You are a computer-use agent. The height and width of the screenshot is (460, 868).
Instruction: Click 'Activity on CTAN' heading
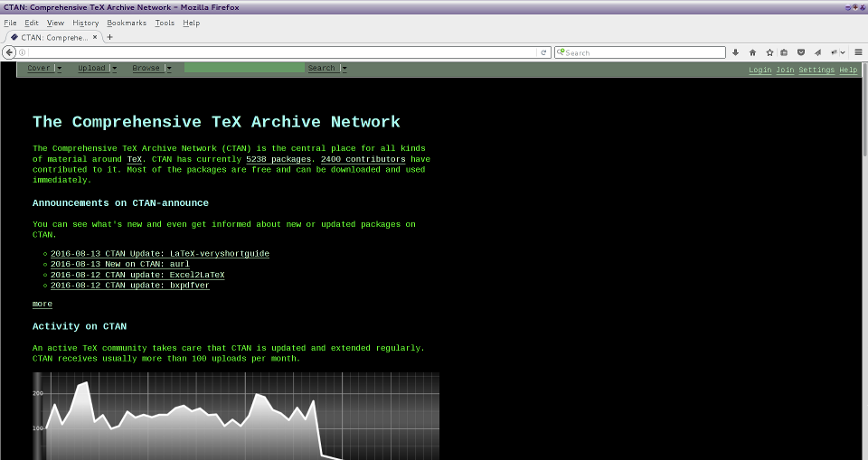point(80,326)
